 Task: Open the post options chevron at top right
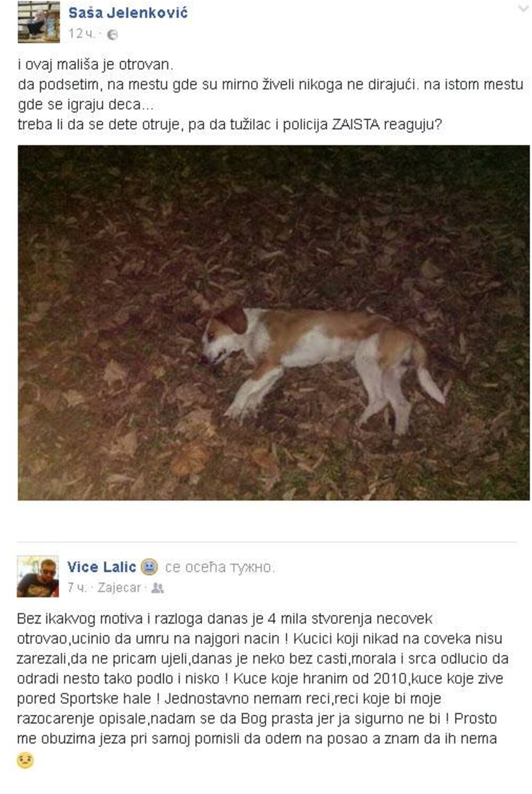click(523, 9)
